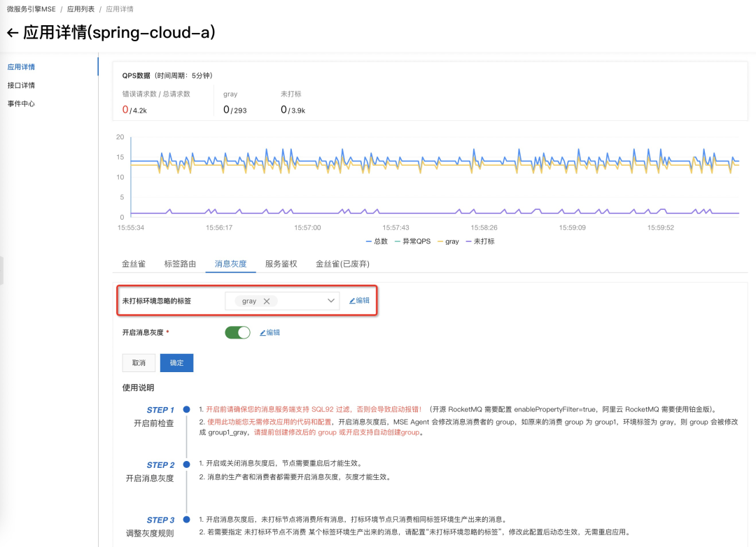Toggle the gray legend series
756x547 pixels.
click(448, 241)
